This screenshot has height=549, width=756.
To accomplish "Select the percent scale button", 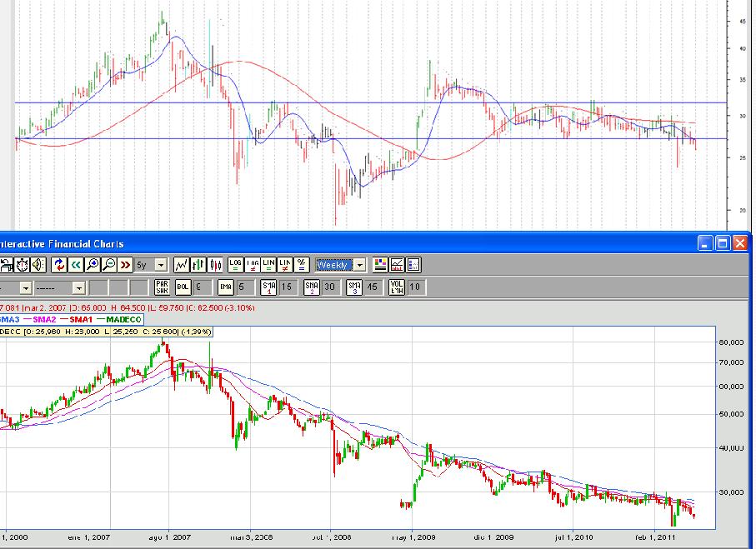I will click(302, 265).
